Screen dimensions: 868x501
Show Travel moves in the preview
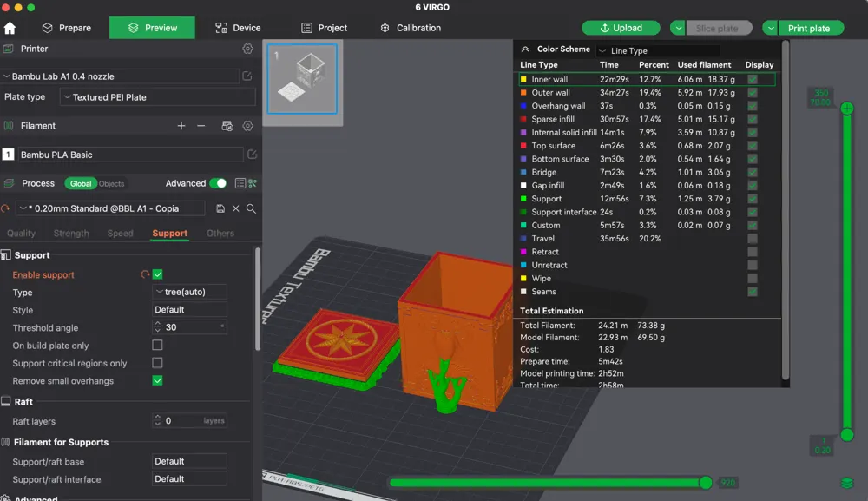tap(753, 239)
